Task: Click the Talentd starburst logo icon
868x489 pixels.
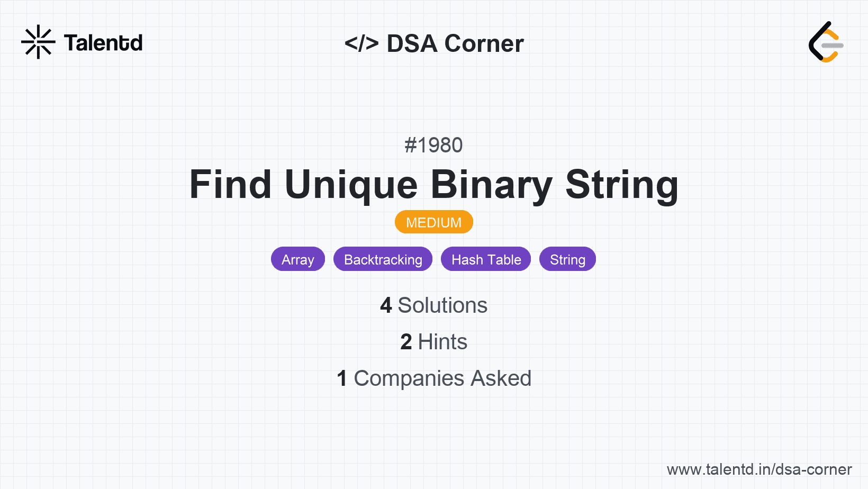Action: (38, 42)
